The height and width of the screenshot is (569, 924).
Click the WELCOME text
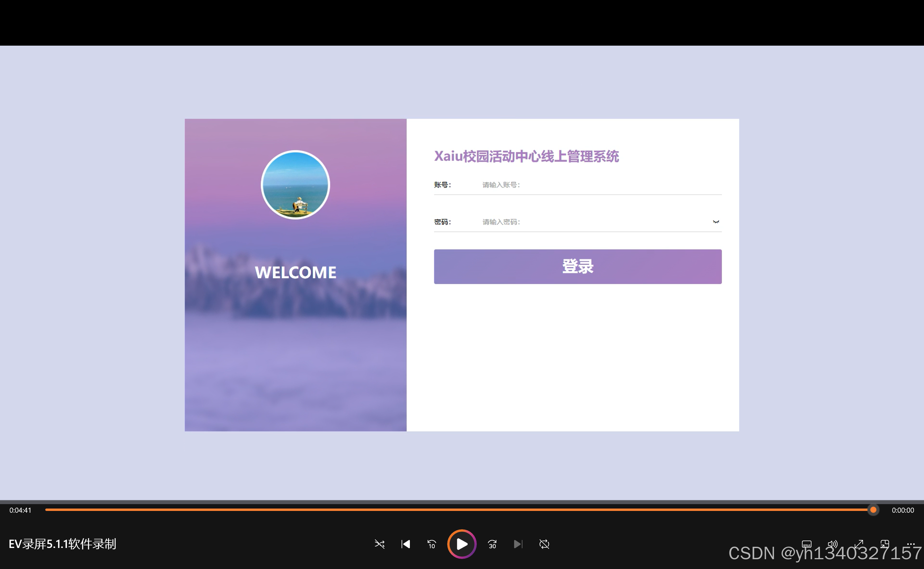click(x=296, y=272)
